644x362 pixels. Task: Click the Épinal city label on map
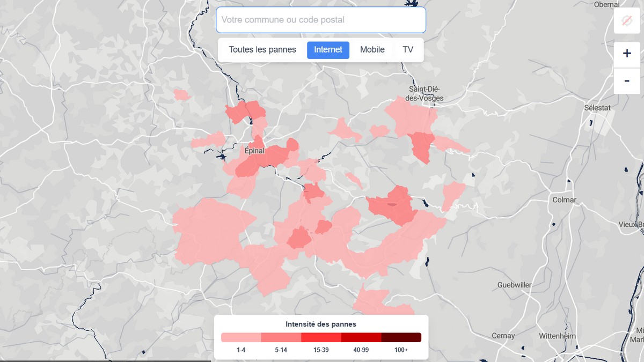click(x=254, y=151)
